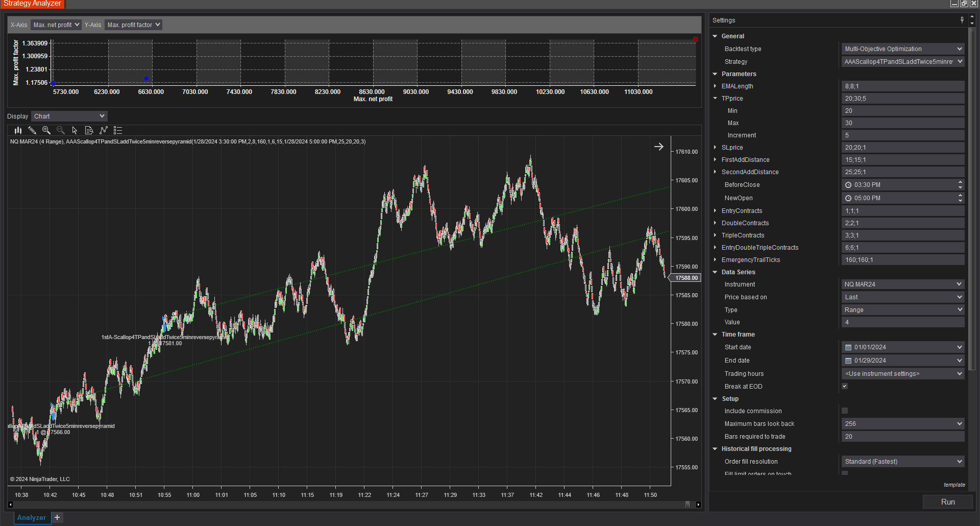
Task: Enable the Include commission checkbox
Action: pyautogui.click(x=845, y=411)
